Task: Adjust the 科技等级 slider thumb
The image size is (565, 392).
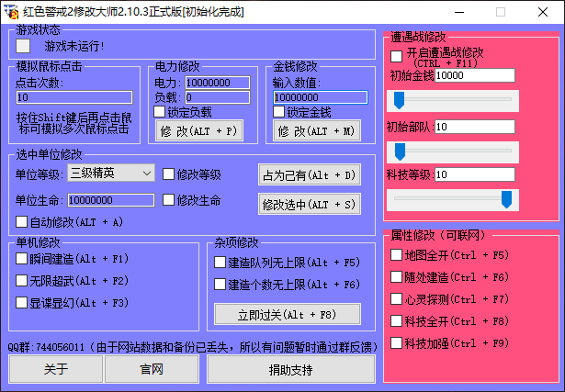Action: (x=506, y=199)
